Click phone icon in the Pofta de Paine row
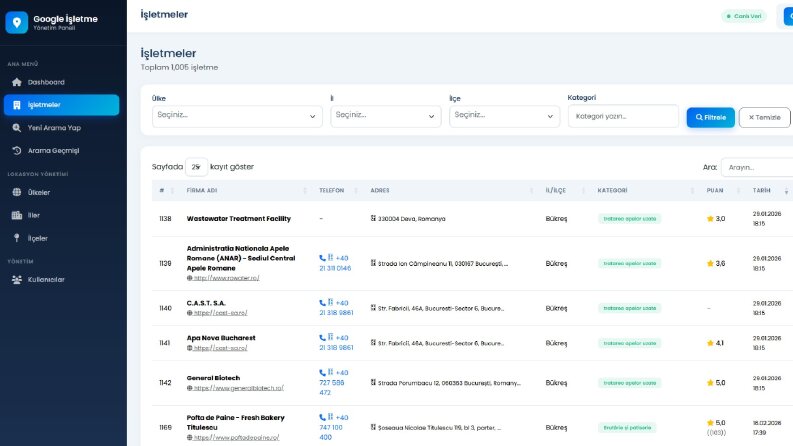The image size is (793, 446). click(x=322, y=418)
